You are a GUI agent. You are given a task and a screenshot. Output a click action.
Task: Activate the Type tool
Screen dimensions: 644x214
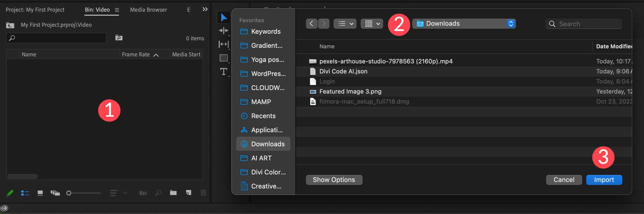click(224, 71)
